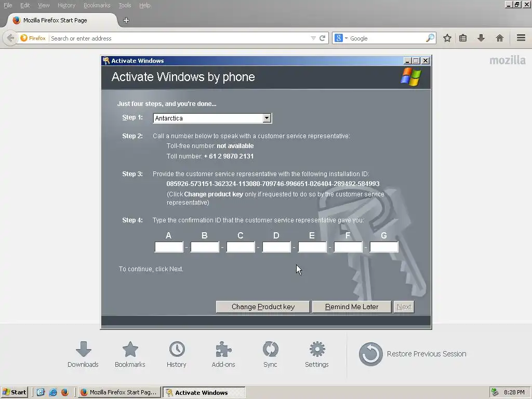Open Settings gear shortcut on start page
Image resolution: width=532 pixels, height=399 pixels.
(x=317, y=354)
